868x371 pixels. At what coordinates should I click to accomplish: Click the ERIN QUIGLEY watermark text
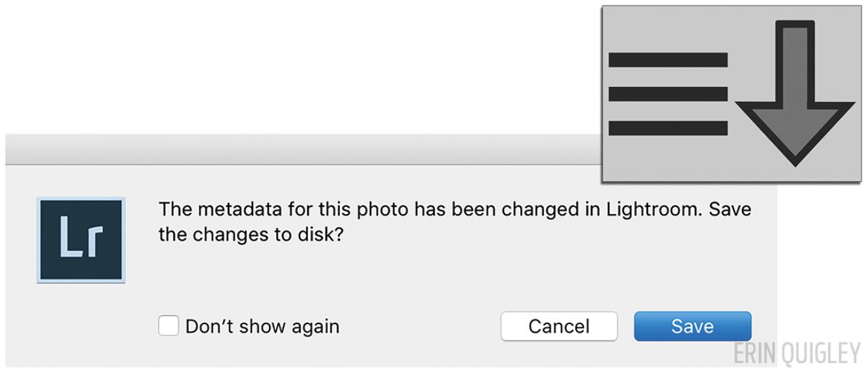(x=797, y=353)
